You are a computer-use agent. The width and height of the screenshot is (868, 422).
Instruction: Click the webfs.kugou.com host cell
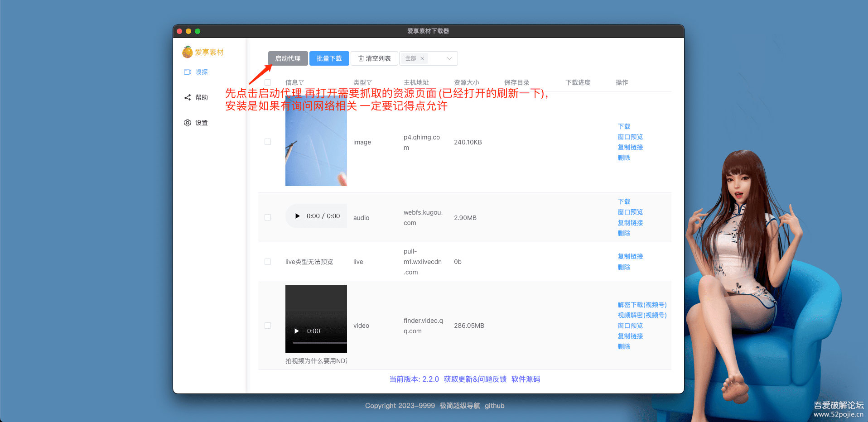coord(423,217)
